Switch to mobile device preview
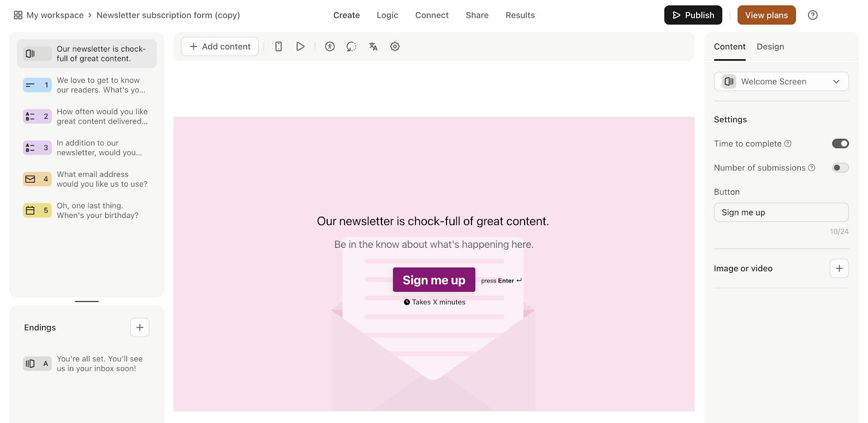Image resolution: width=868 pixels, height=423 pixels. click(278, 46)
